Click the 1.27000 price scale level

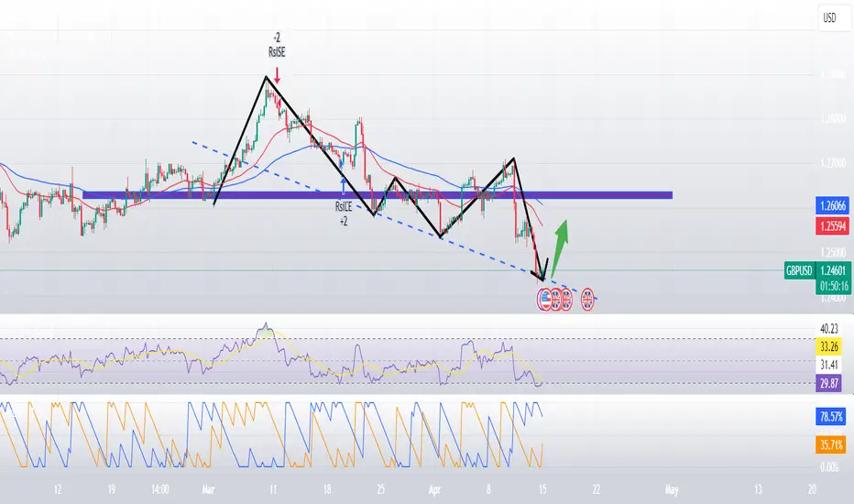833,163
